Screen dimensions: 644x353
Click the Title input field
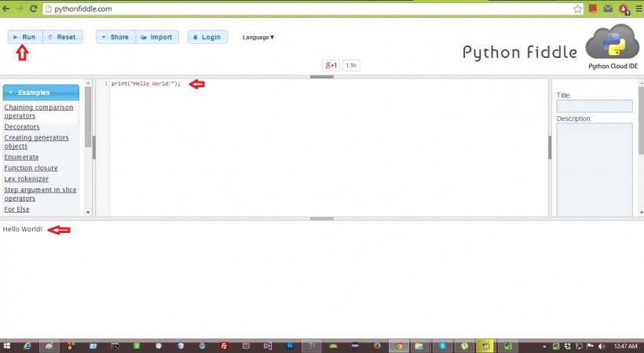coord(594,106)
